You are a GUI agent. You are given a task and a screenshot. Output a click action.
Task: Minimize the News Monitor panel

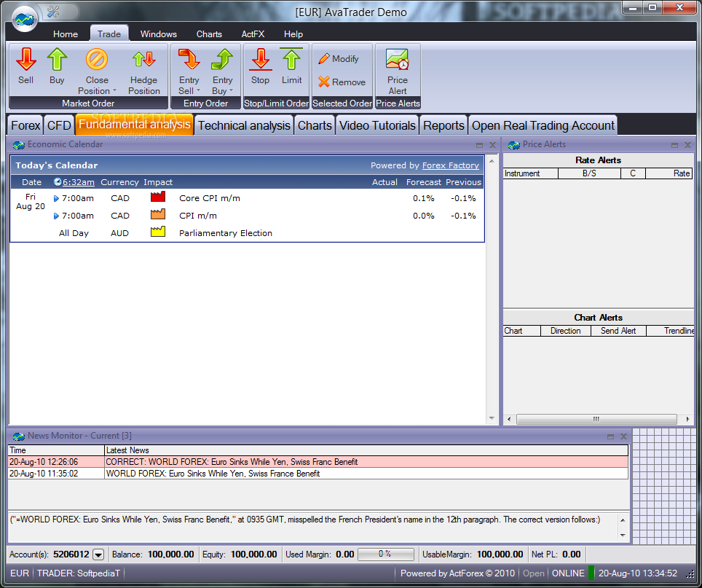[610, 436]
